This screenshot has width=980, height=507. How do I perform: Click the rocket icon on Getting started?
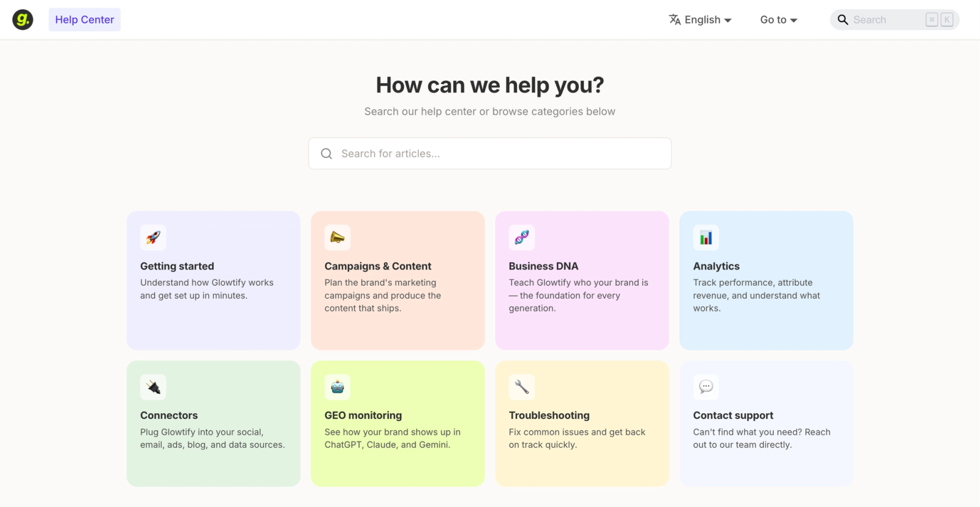point(153,238)
